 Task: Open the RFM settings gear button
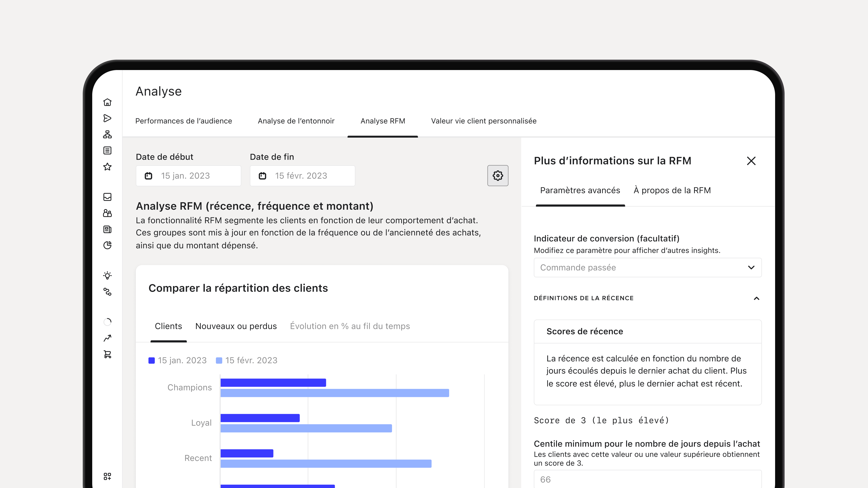(x=498, y=176)
